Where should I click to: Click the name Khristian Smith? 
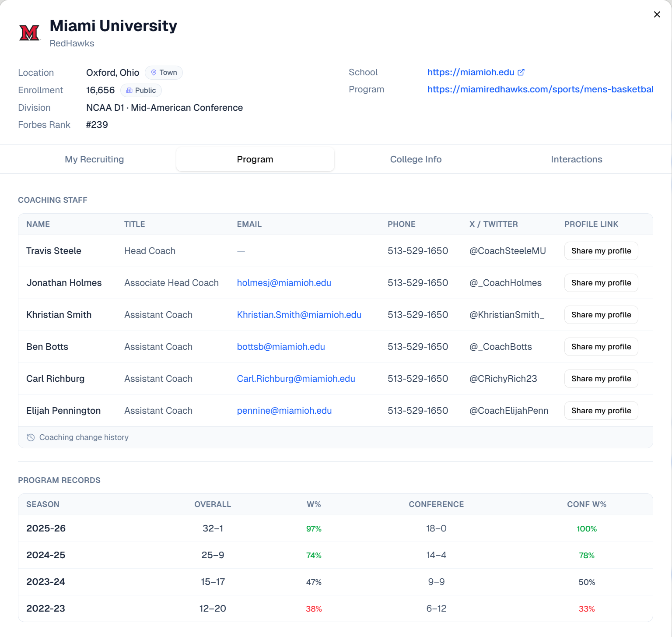59,315
